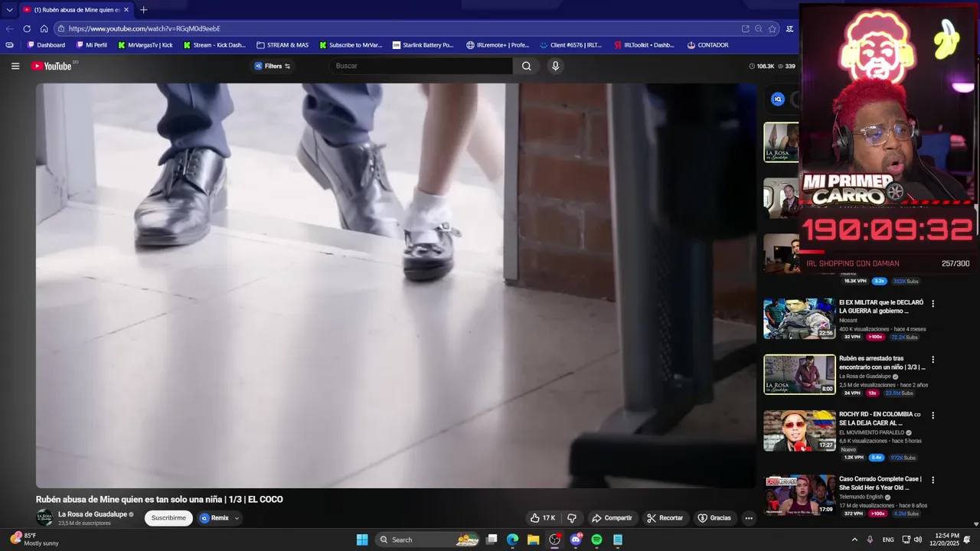Image resolution: width=980 pixels, height=551 pixels.
Task: Open El EX MILITAR video thumbnail
Action: [x=799, y=318]
